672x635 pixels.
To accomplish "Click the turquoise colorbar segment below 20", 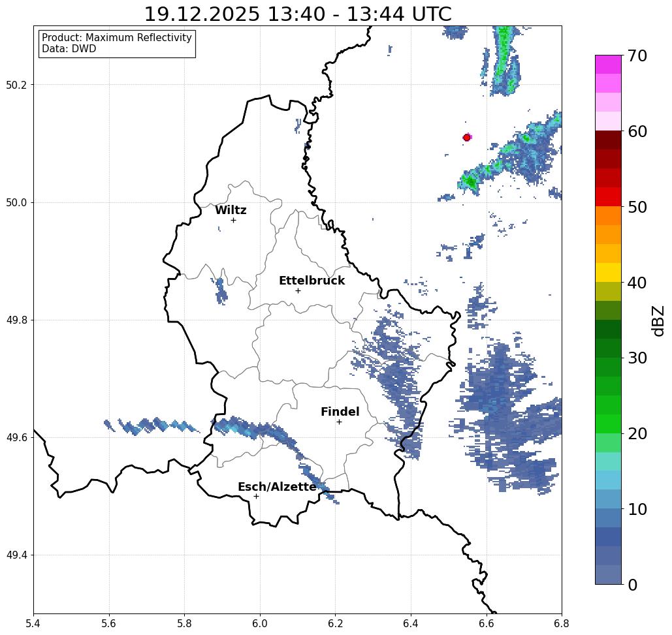I will pos(608,461).
